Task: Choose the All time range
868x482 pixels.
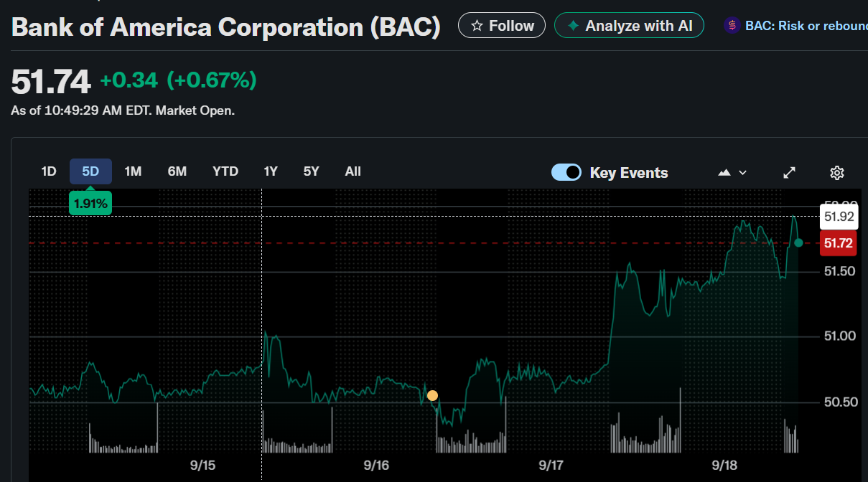Action: click(353, 171)
